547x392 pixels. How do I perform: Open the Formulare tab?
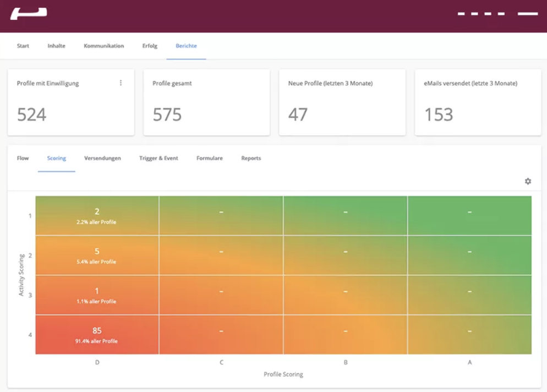209,158
